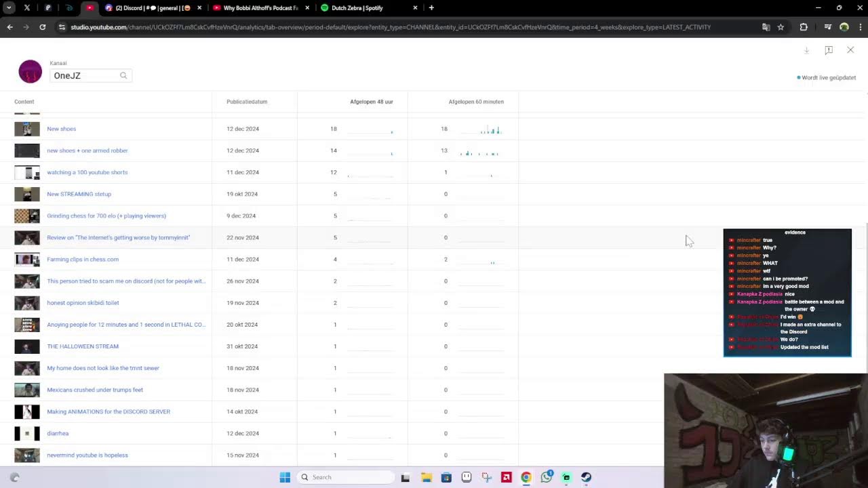Open WhatsApp from the taskbar
Screen dimensions: 868x488
547,477
